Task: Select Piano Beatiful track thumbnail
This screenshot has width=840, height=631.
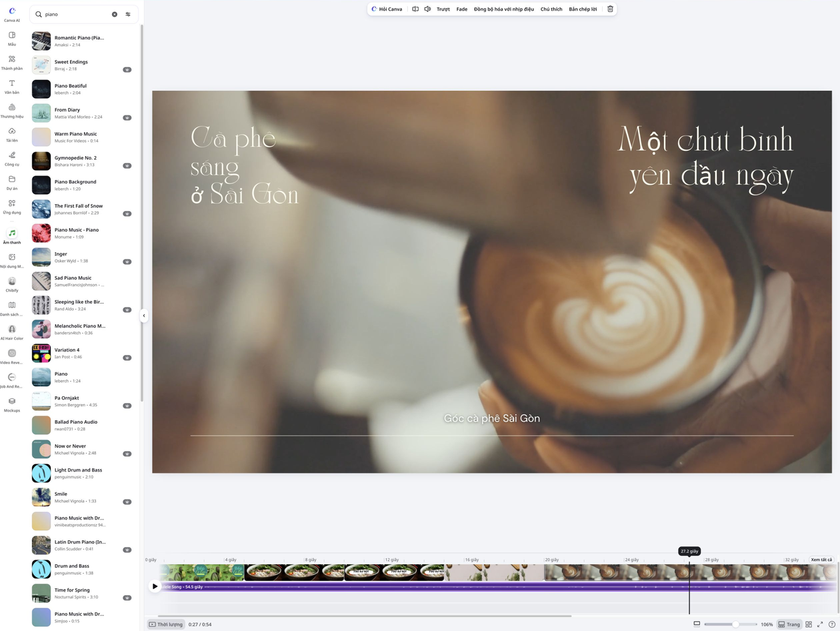Action: (41, 89)
